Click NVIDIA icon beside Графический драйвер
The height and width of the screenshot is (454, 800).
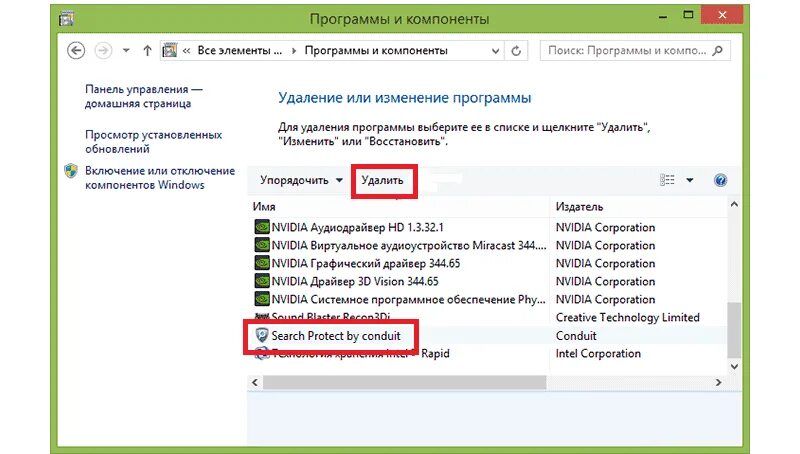(262, 263)
